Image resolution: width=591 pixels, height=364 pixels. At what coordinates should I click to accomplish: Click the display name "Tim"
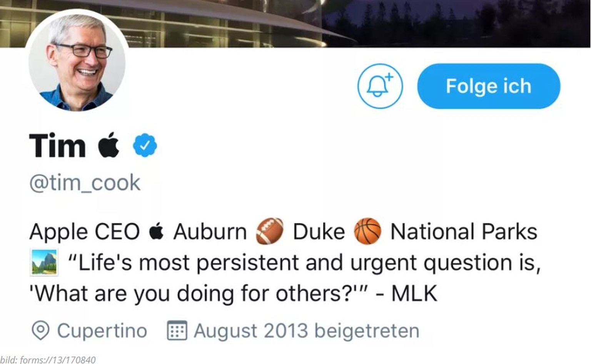(x=57, y=146)
